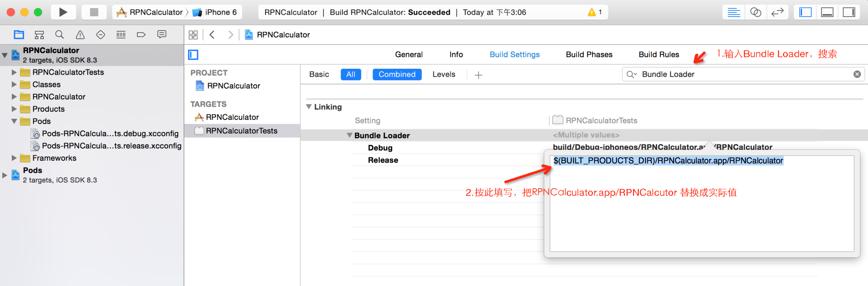Switch to the Build Phases tab
The width and height of the screenshot is (868, 286).
[589, 54]
